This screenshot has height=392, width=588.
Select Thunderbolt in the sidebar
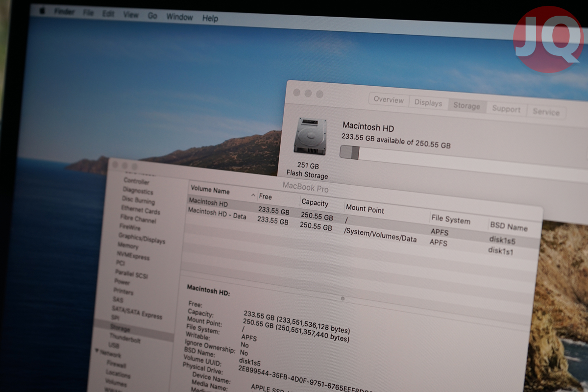coord(125,338)
